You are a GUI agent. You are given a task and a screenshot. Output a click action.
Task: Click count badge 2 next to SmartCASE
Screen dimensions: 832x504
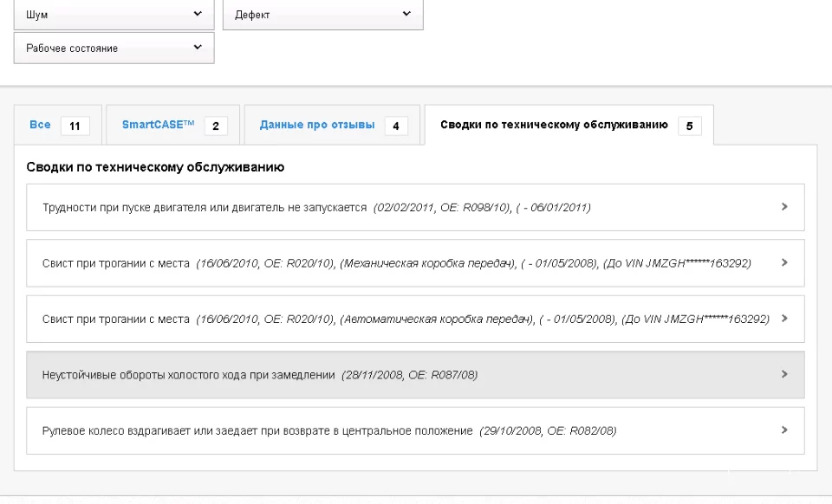click(x=215, y=126)
